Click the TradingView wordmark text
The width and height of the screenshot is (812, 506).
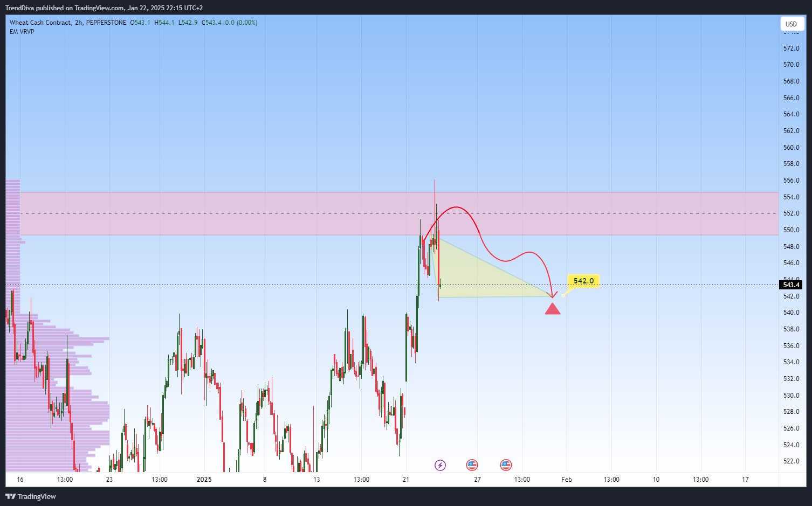tap(37, 496)
